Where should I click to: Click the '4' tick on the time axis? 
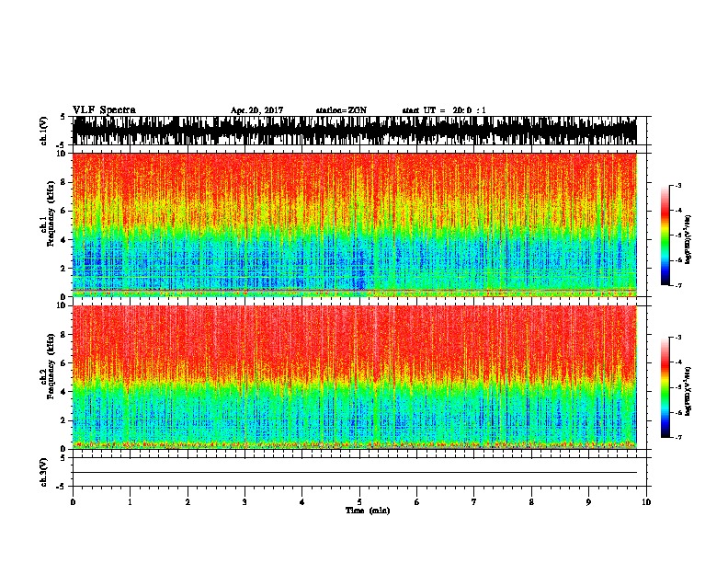pos(302,502)
